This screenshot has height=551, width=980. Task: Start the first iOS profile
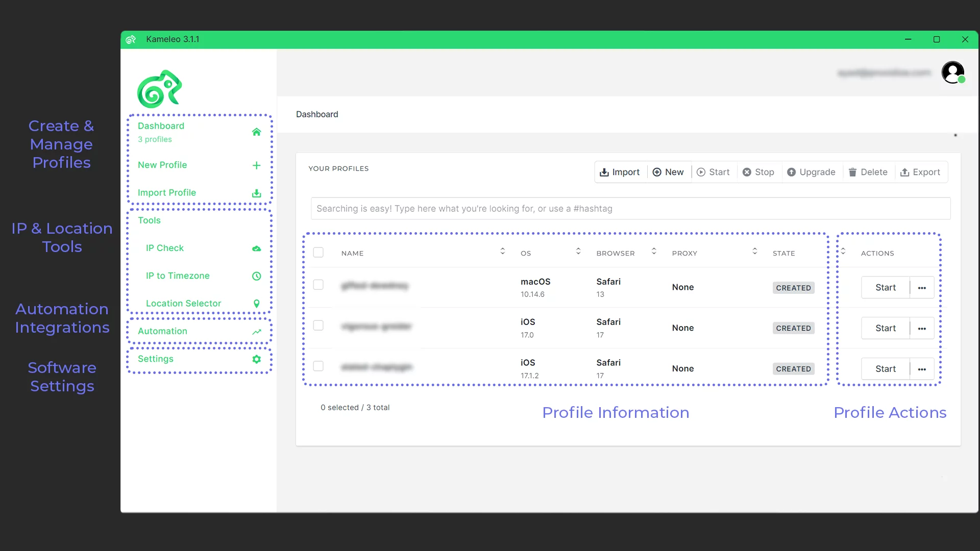[886, 328]
